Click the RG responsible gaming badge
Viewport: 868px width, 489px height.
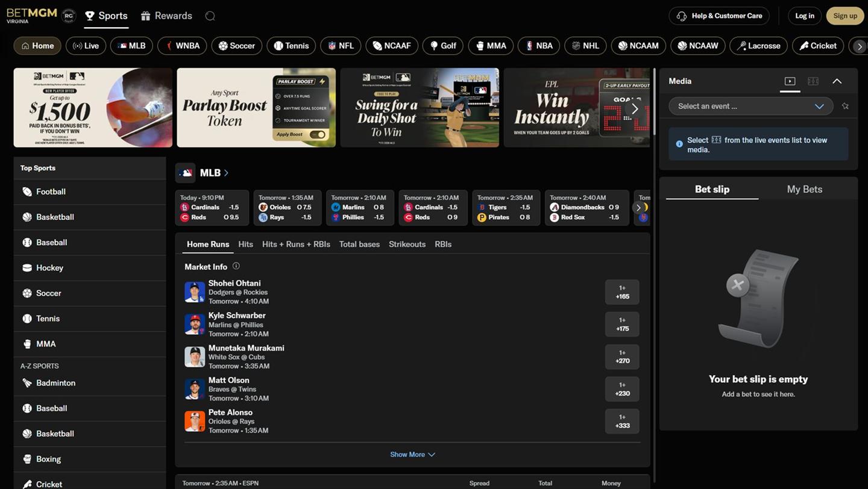(69, 16)
